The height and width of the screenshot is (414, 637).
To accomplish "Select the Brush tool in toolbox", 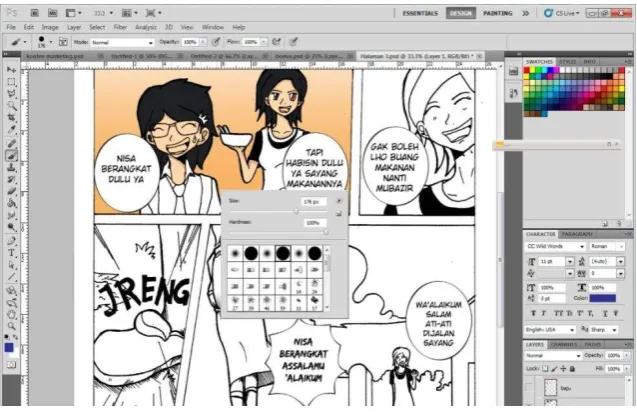I will click(11, 155).
